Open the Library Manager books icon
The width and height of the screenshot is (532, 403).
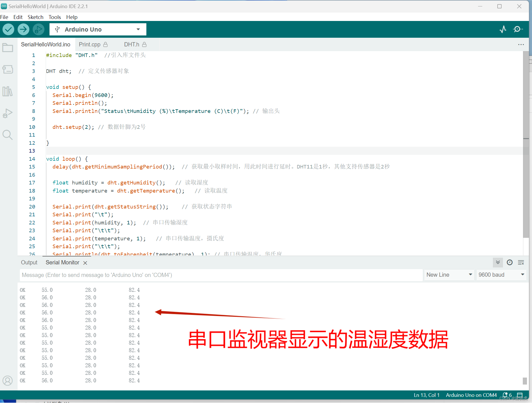(x=8, y=91)
